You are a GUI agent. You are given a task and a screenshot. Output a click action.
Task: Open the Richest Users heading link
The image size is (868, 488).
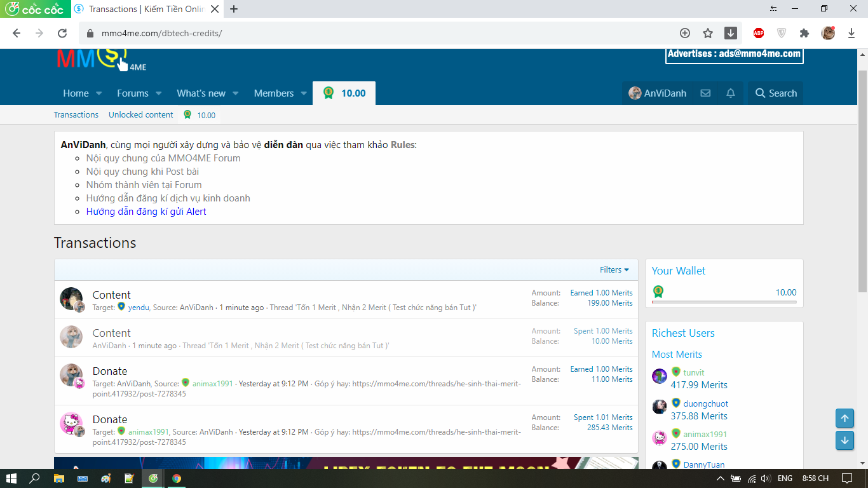(x=683, y=333)
